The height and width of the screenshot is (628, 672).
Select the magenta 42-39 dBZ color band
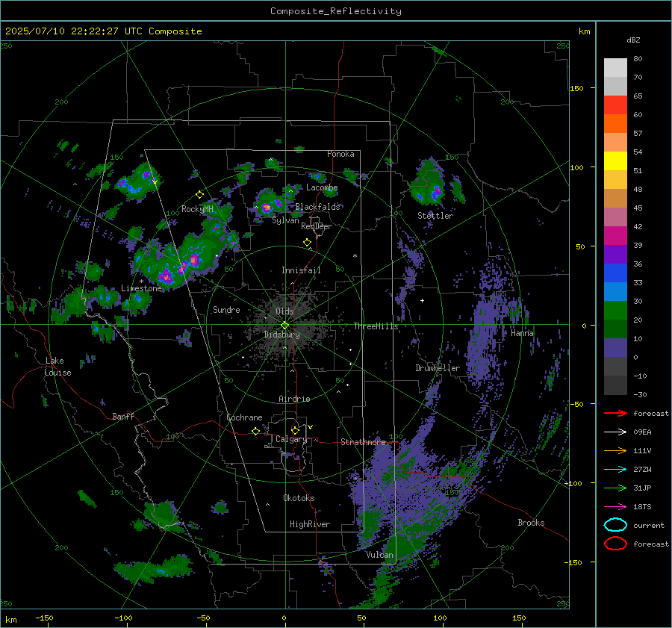click(x=615, y=236)
